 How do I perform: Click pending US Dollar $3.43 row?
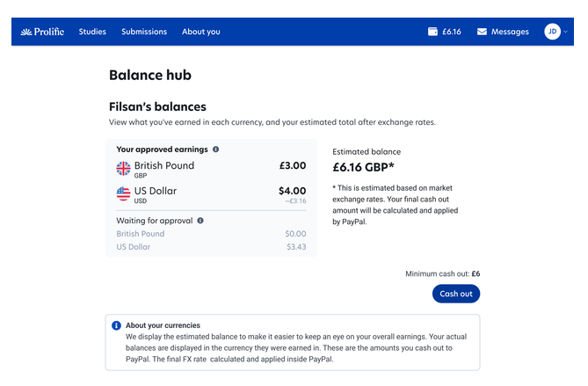tap(211, 247)
